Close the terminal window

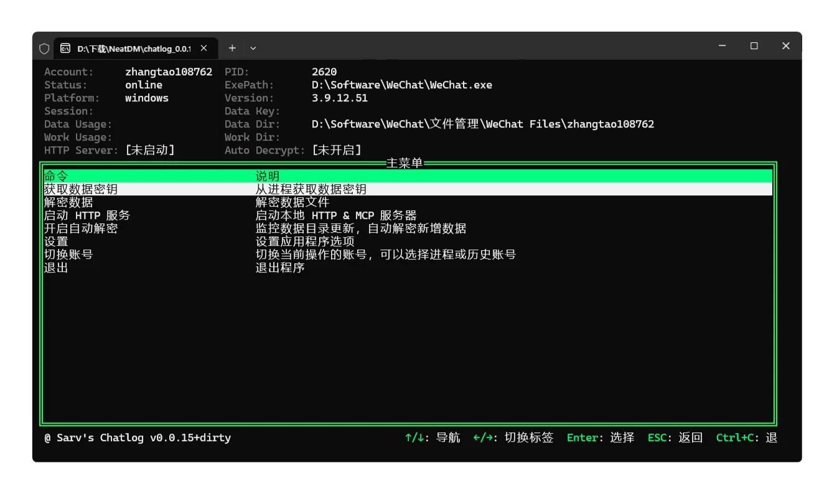coord(786,46)
